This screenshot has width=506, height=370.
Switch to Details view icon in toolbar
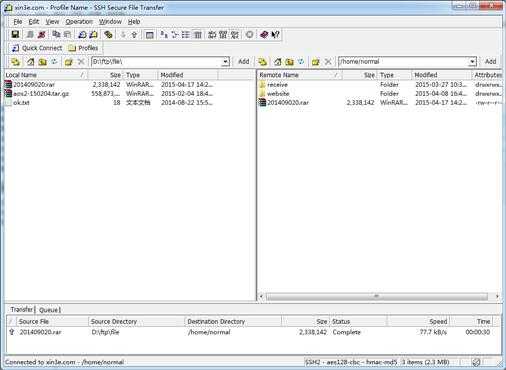coord(197,34)
